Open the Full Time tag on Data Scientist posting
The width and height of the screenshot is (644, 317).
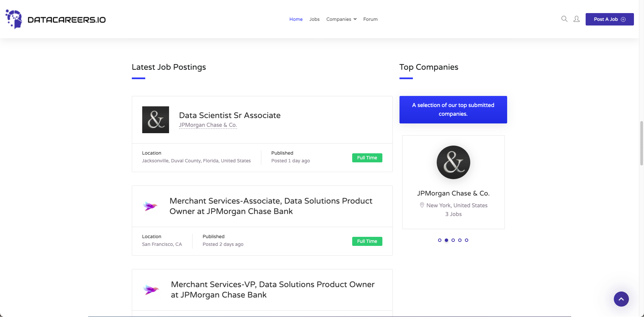367,158
